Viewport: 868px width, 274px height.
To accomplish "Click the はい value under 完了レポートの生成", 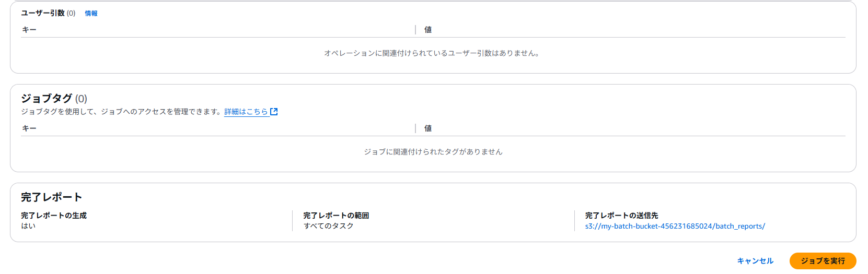I will 28,226.
